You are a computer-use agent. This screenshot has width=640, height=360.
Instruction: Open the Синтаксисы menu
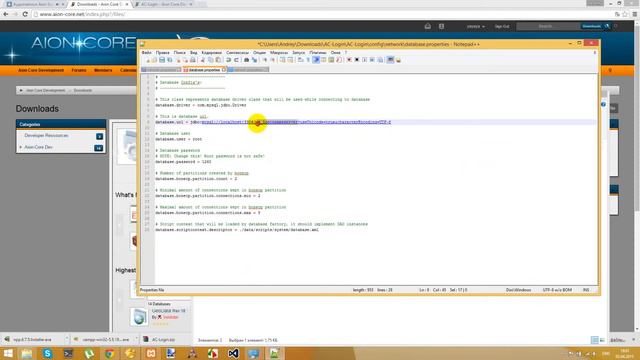[238, 53]
